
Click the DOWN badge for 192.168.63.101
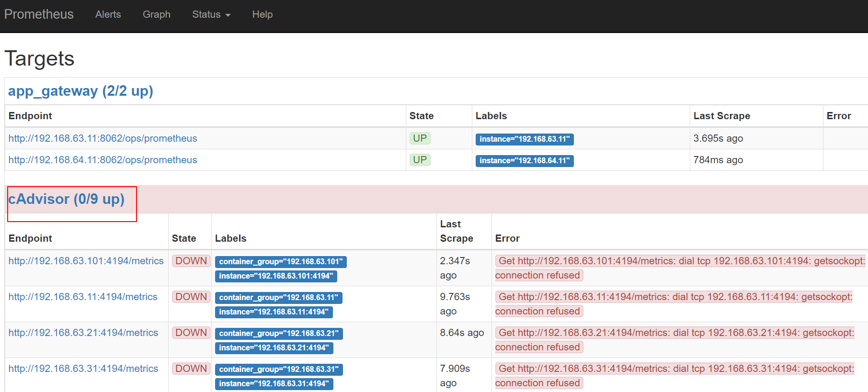point(191,261)
